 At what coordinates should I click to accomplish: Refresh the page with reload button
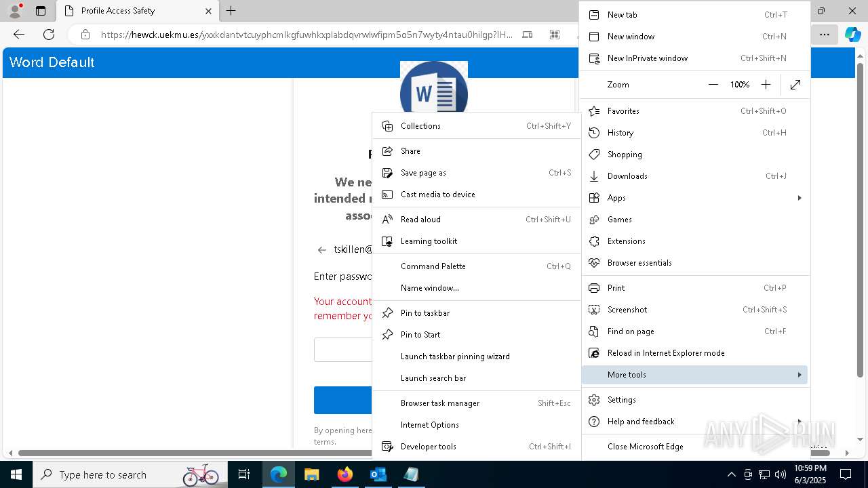(x=49, y=35)
